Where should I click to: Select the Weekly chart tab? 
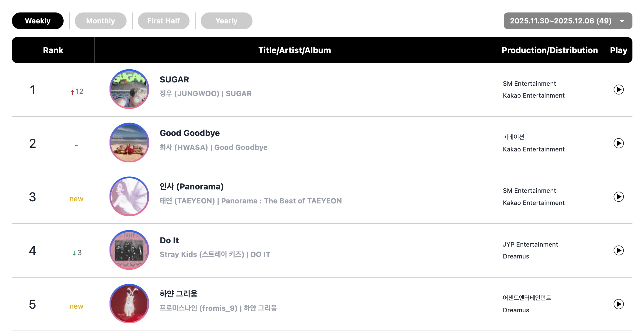point(38,21)
